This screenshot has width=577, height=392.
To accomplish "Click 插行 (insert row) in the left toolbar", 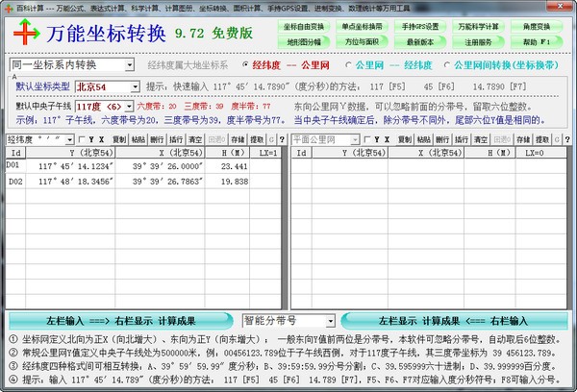I will pyautogui.click(x=176, y=139).
